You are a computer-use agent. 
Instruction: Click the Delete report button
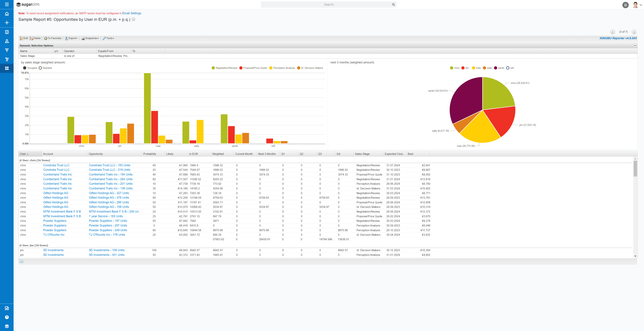(35, 38)
